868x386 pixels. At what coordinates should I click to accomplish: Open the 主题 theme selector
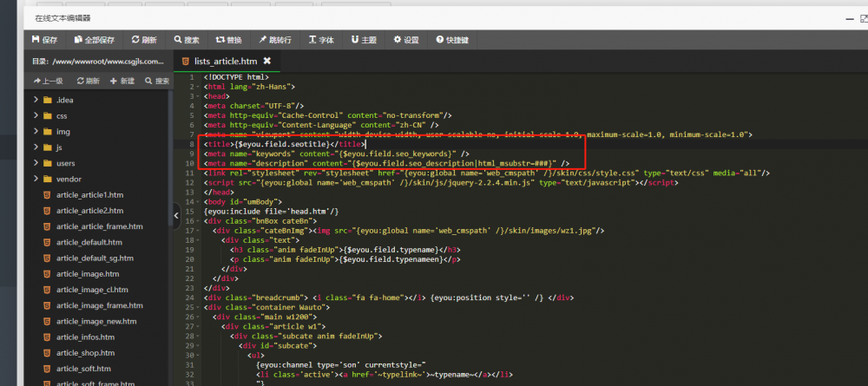pyautogui.click(x=364, y=40)
